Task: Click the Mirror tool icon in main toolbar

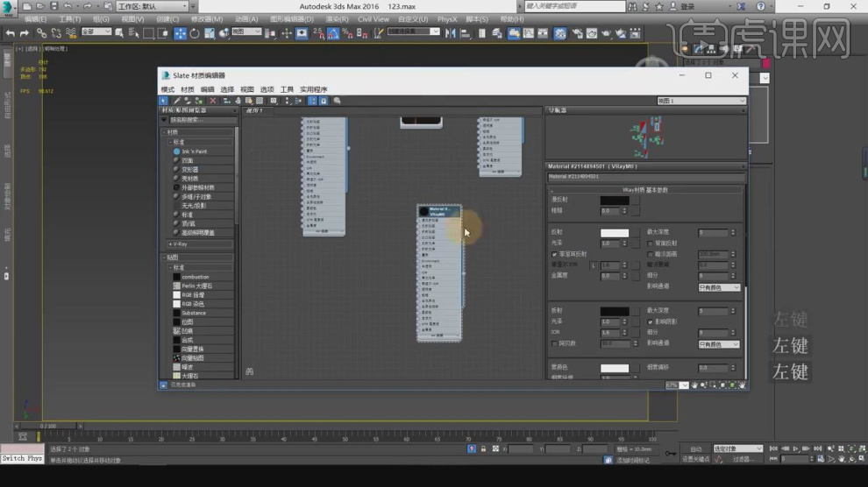Action: (451, 33)
